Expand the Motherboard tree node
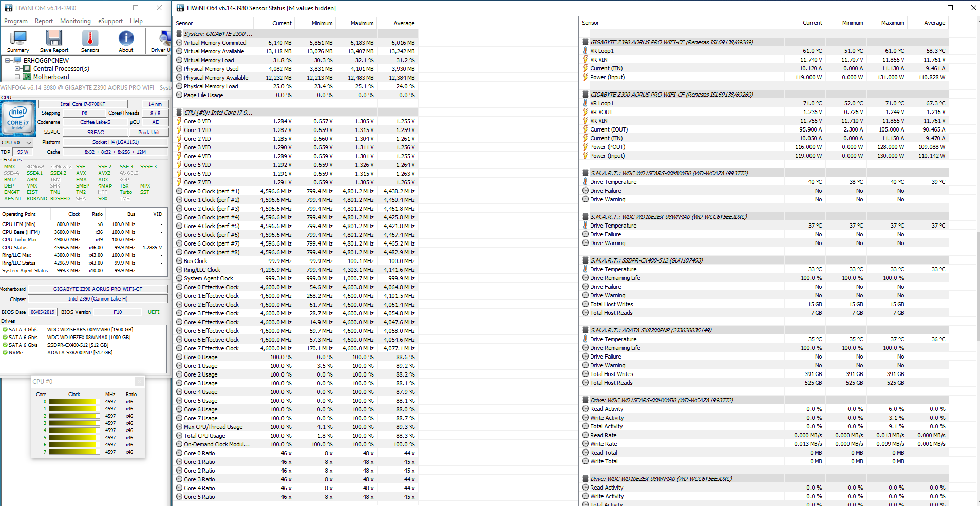Screen dimensions: 980x506 point(17,77)
